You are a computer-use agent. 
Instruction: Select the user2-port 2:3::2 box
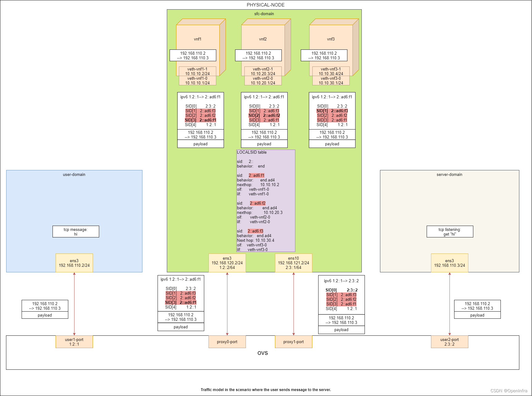(x=450, y=342)
